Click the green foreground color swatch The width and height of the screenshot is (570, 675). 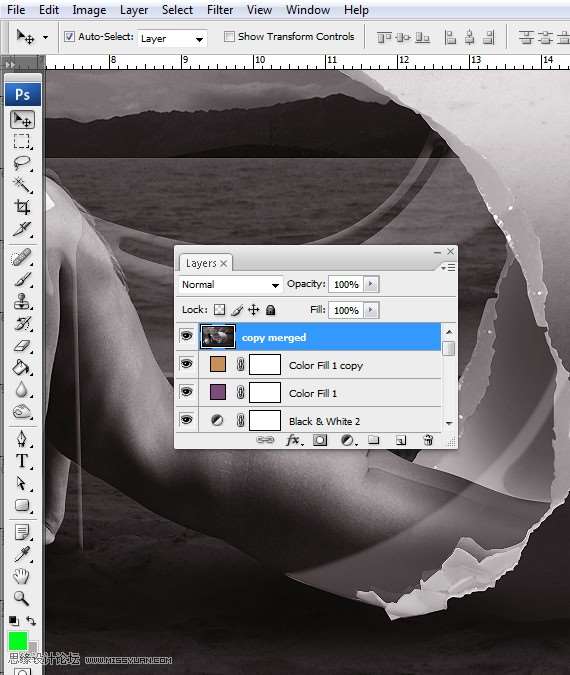pyautogui.click(x=18, y=641)
